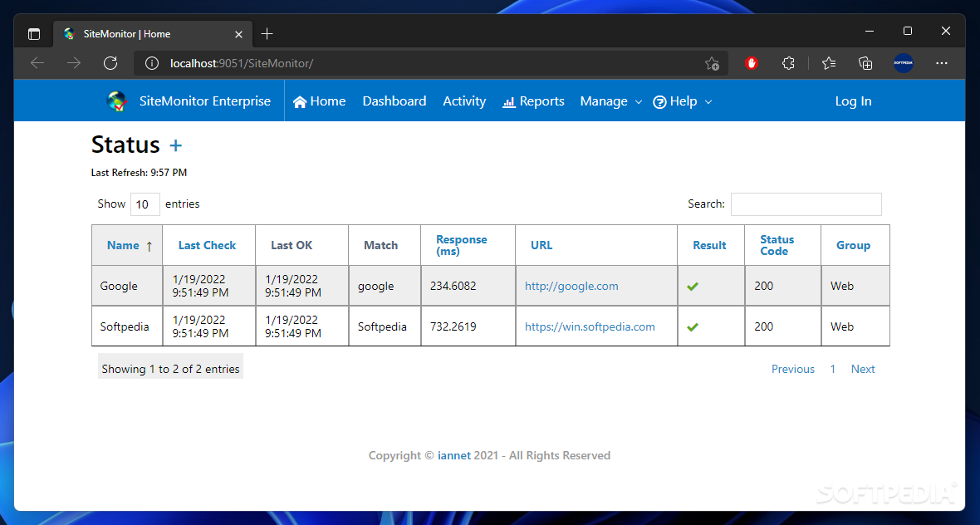Click response value 234.6082

pyautogui.click(x=453, y=287)
